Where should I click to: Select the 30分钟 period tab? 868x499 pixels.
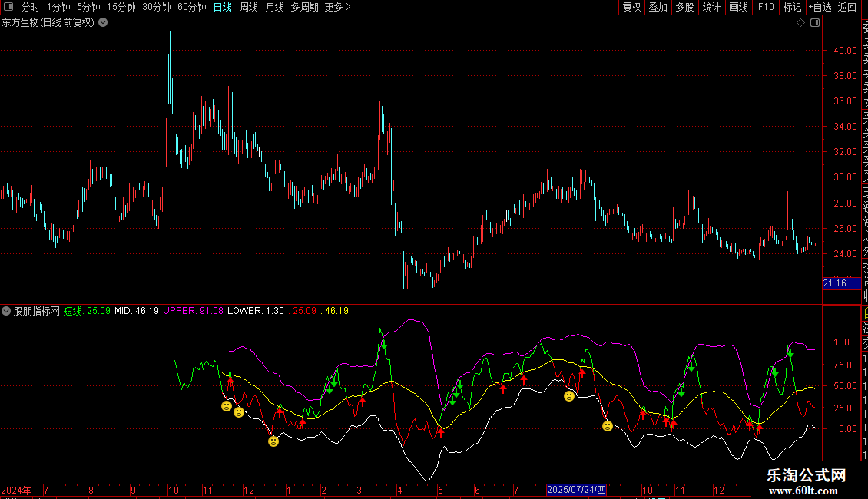point(157,7)
